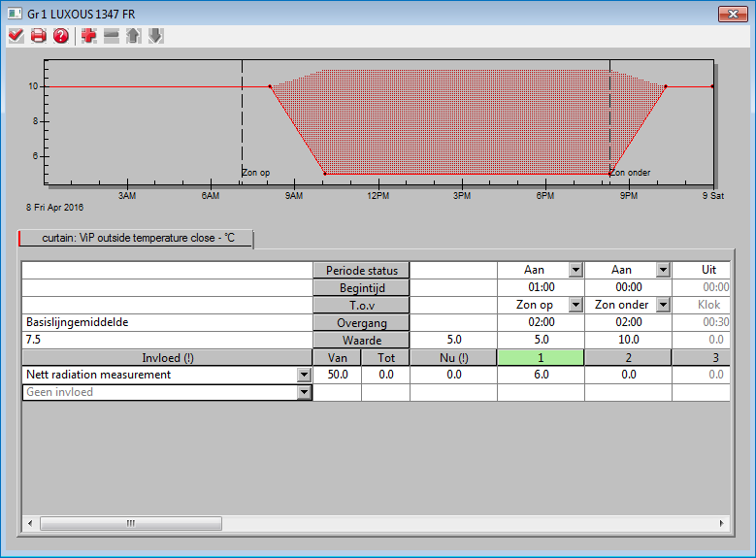Select the curtain ViP outside temperature close tab
This screenshot has width=756, height=558.
(x=136, y=239)
